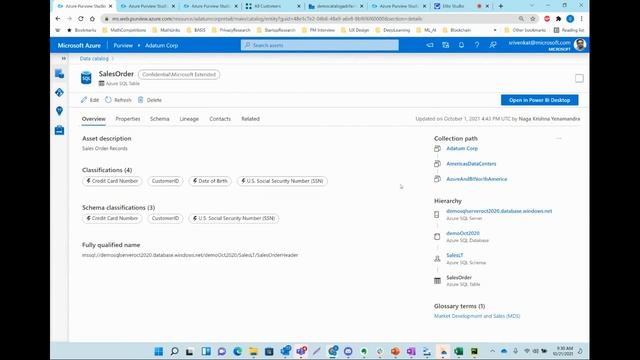Open a new browser tab
The width and height of the screenshot is (640, 360).
pyautogui.click(x=501, y=6)
